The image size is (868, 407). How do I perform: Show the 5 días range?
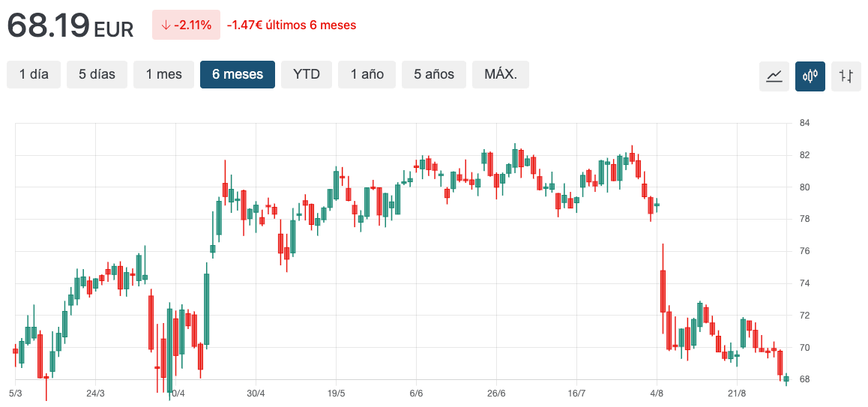[x=97, y=74]
